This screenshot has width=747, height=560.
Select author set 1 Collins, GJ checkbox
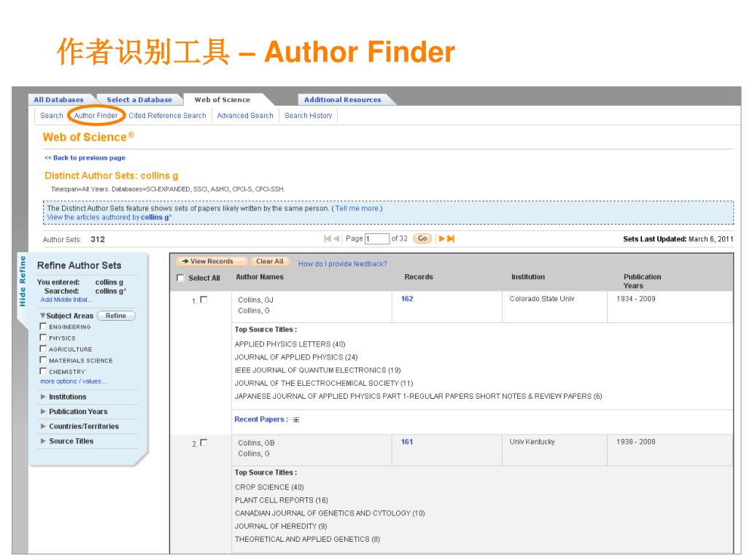(204, 300)
